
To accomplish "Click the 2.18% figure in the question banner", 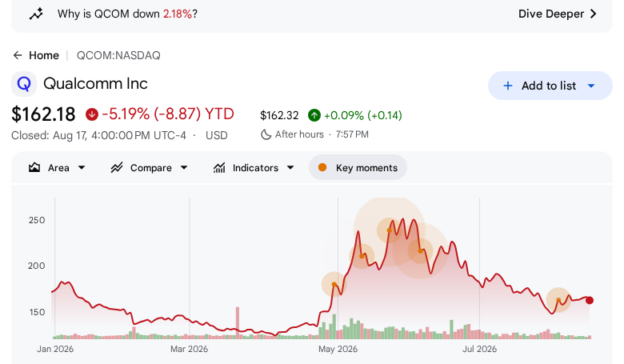I will tap(178, 14).
